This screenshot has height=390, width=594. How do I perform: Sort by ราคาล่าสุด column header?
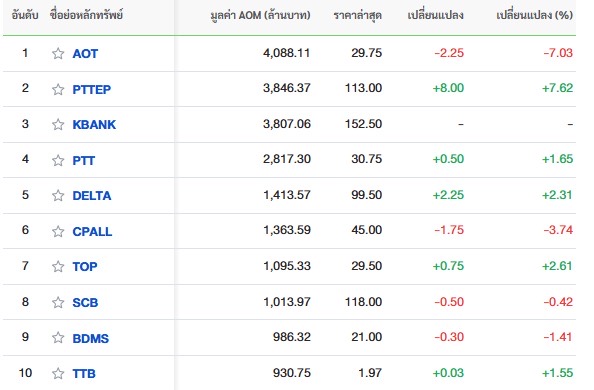click(358, 16)
